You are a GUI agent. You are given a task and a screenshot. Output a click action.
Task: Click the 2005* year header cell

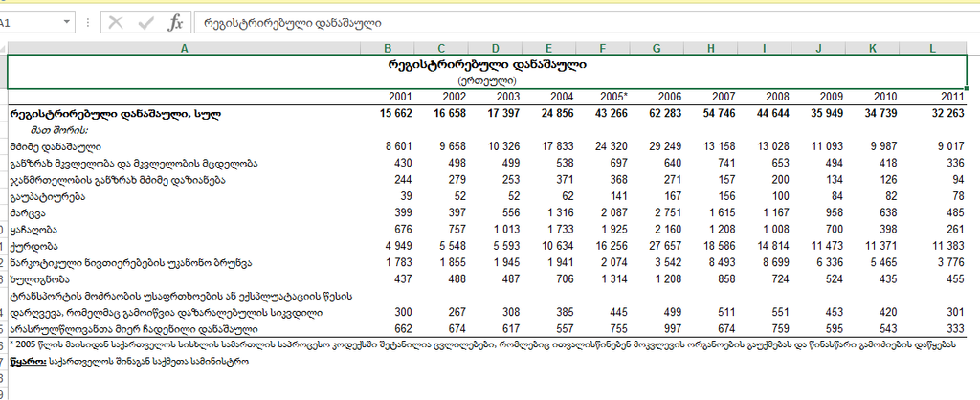[x=612, y=97]
